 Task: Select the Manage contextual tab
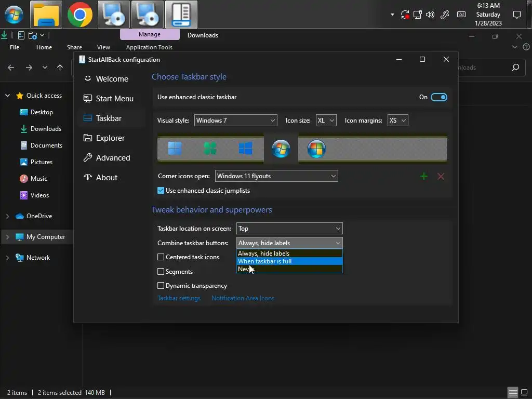150,34
